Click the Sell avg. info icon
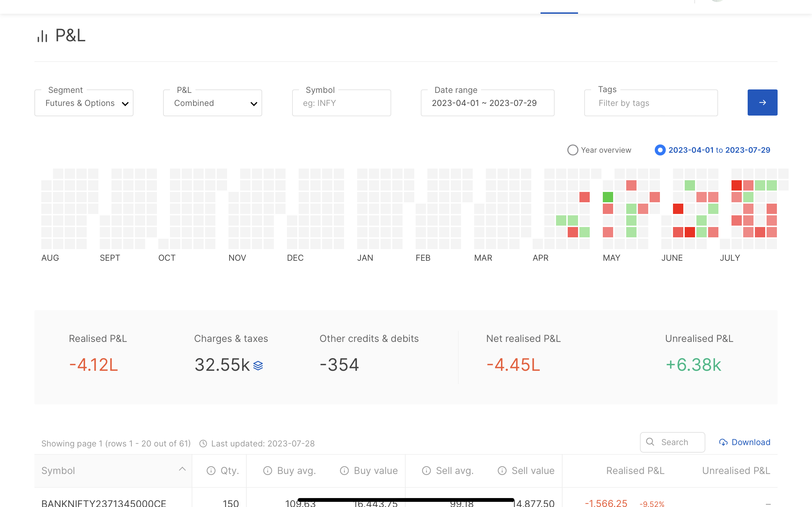 [426, 471]
